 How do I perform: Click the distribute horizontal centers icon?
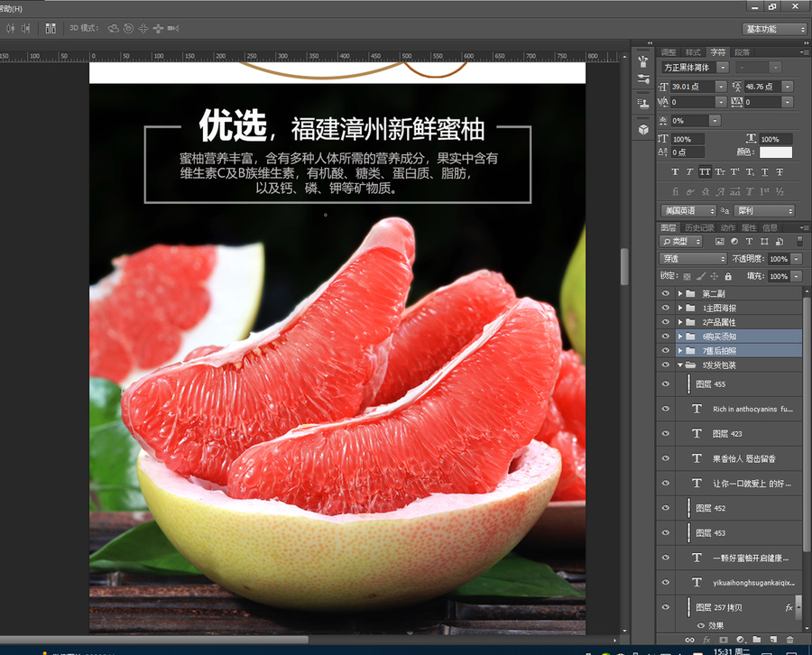tap(10, 29)
